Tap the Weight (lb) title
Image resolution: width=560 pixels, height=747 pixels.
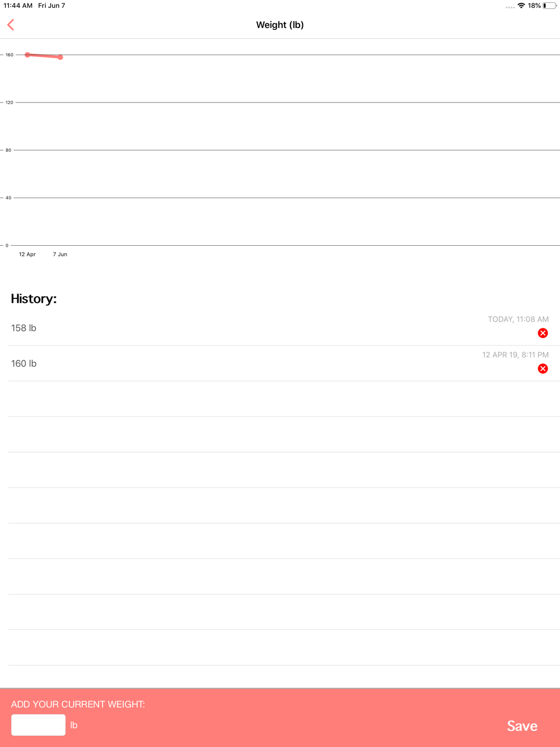tap(280, 25)
